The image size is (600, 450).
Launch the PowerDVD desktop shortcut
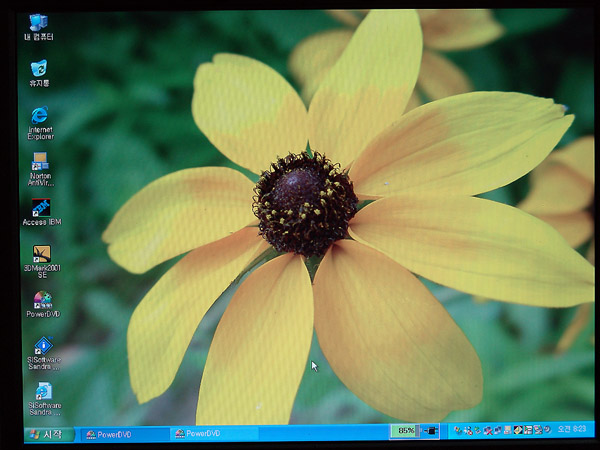43,304
